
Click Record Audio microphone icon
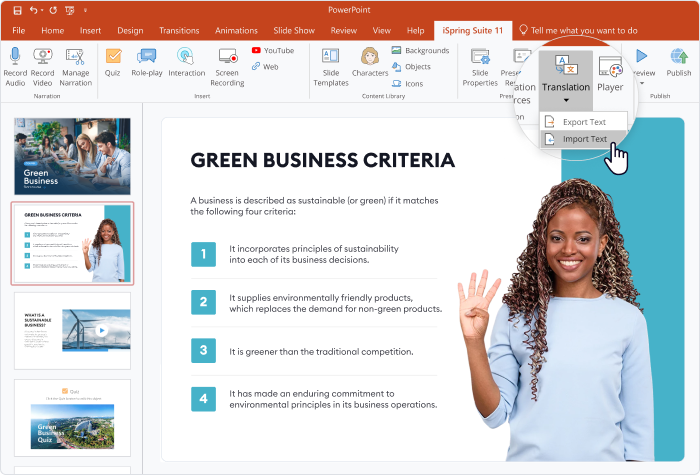coord(15,56)
